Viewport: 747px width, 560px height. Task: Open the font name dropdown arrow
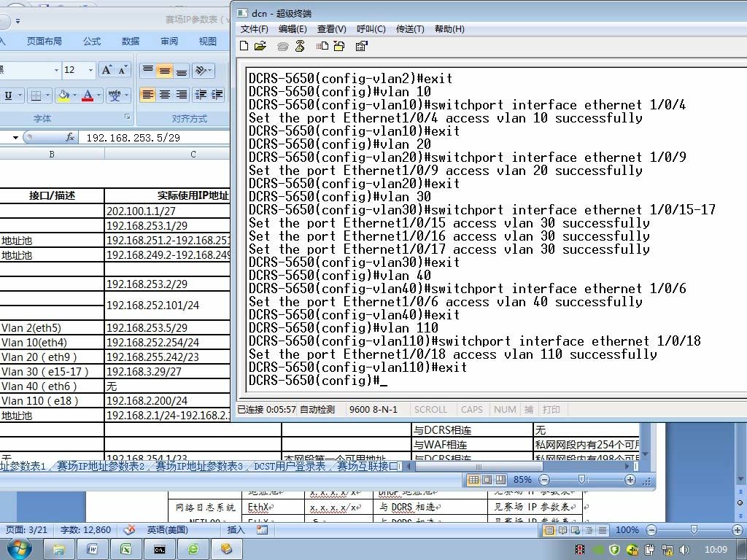pyautogui.click(x=56, y=70)
